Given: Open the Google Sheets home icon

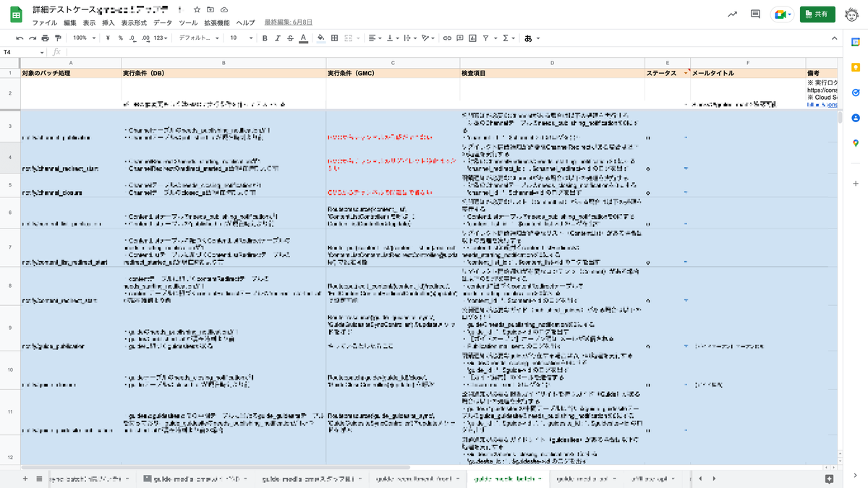Looking at the screenshot, I should [x=17, y=15].
